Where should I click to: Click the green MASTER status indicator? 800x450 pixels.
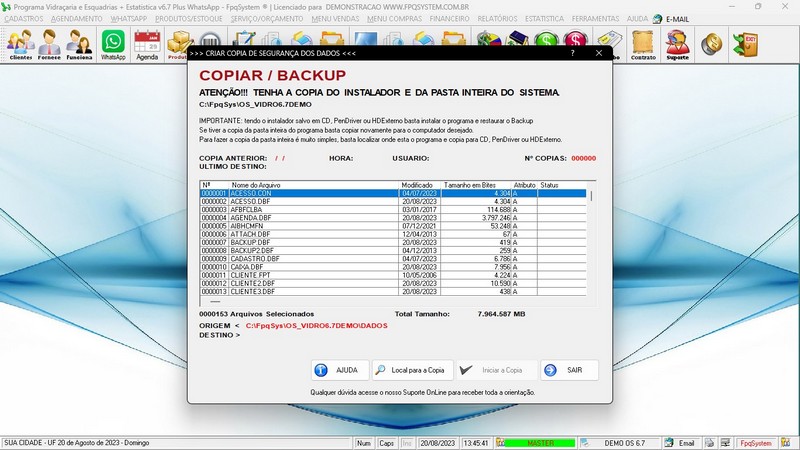pos(540,443)
